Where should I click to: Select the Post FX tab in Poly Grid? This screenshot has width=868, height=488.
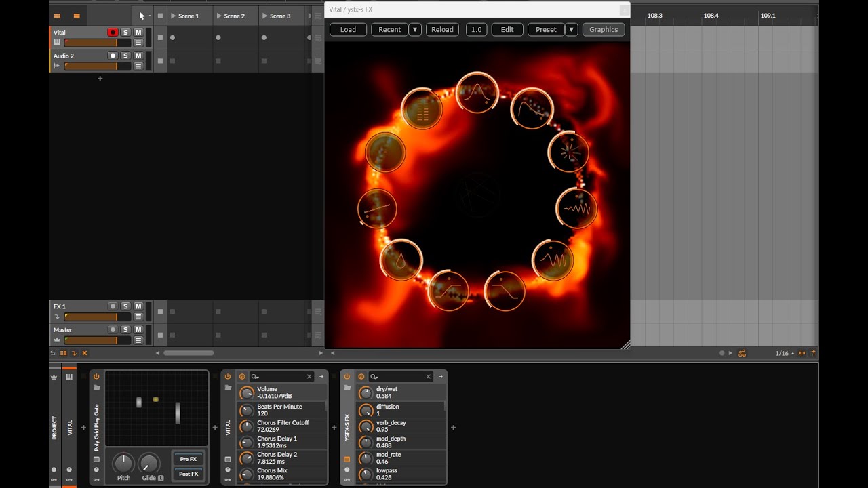(189, 474)
